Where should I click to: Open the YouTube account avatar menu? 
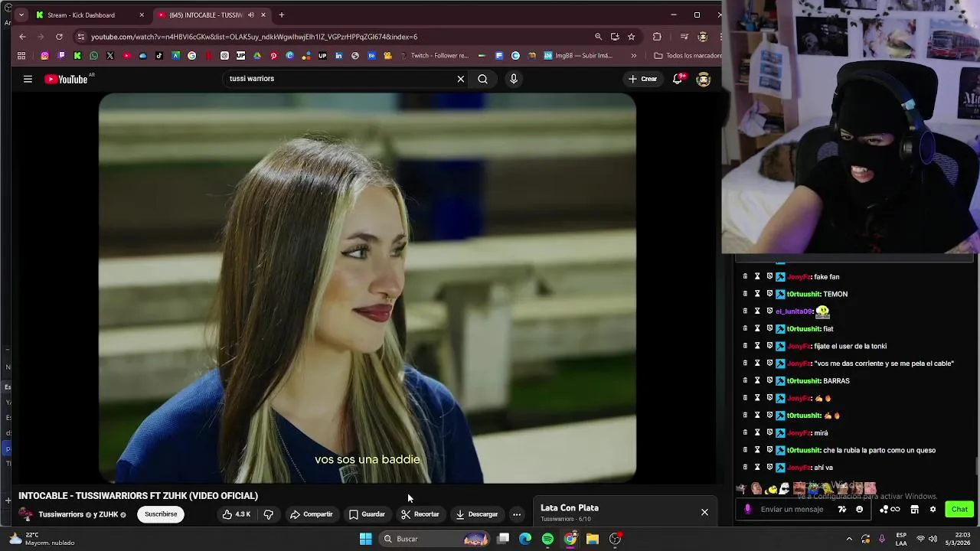704,79
